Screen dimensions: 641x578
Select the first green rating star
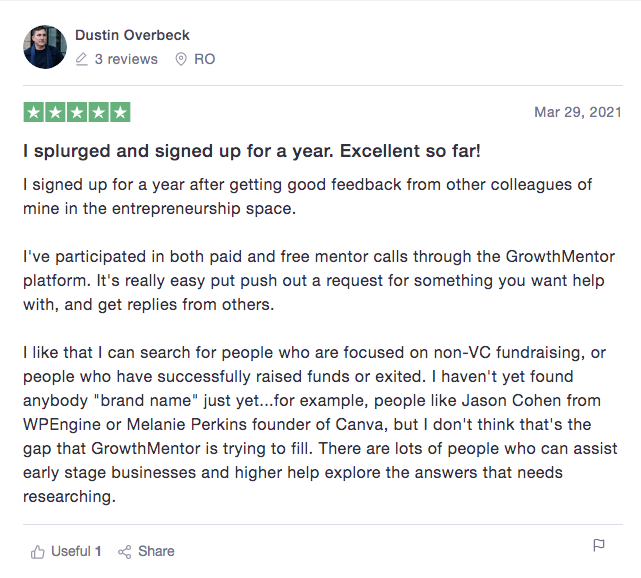click(34, 112)
